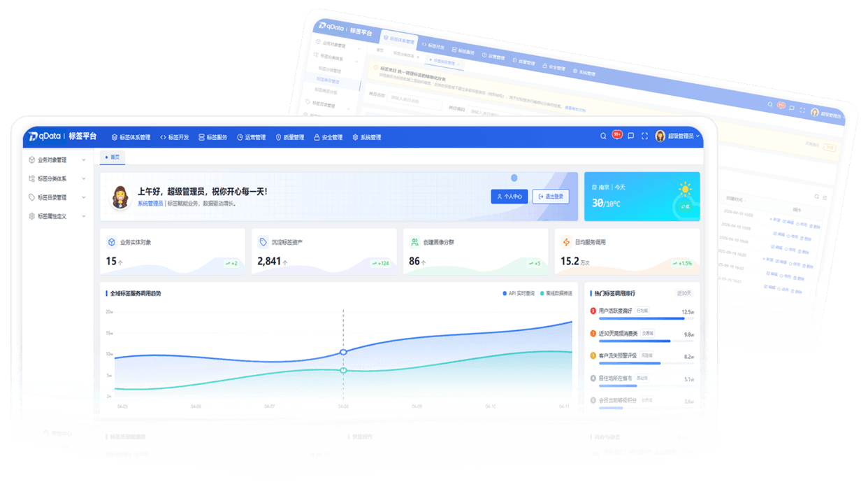
Task: Click the 2,841 asset count value
Action: pyautogui.click(x=269, y=262)
